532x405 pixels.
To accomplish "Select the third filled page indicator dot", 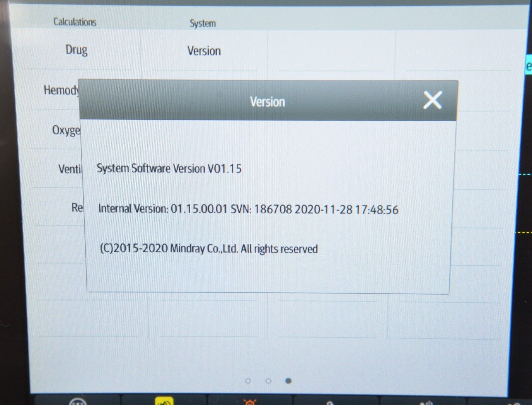I will [288, 381].
